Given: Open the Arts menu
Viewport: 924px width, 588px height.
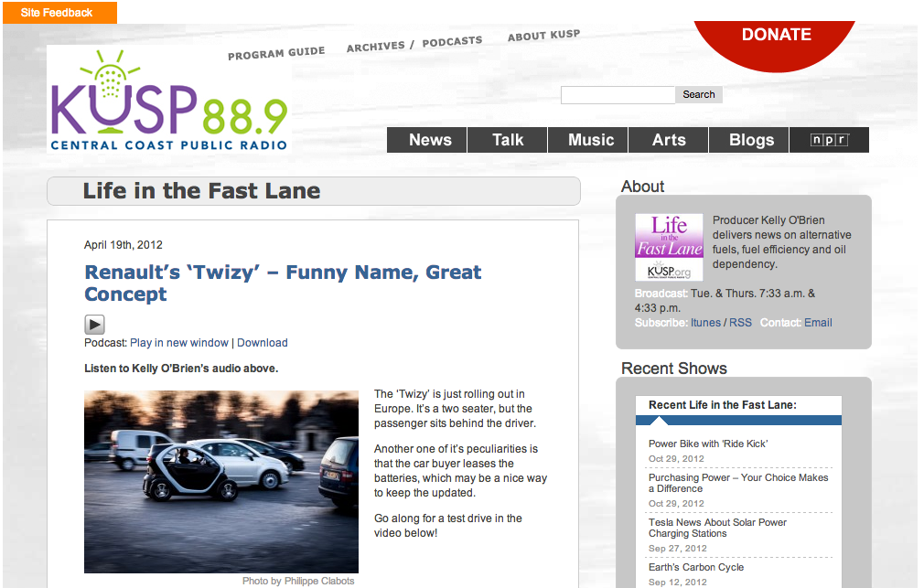Looking at the screenshot, I should click(669, 140).
